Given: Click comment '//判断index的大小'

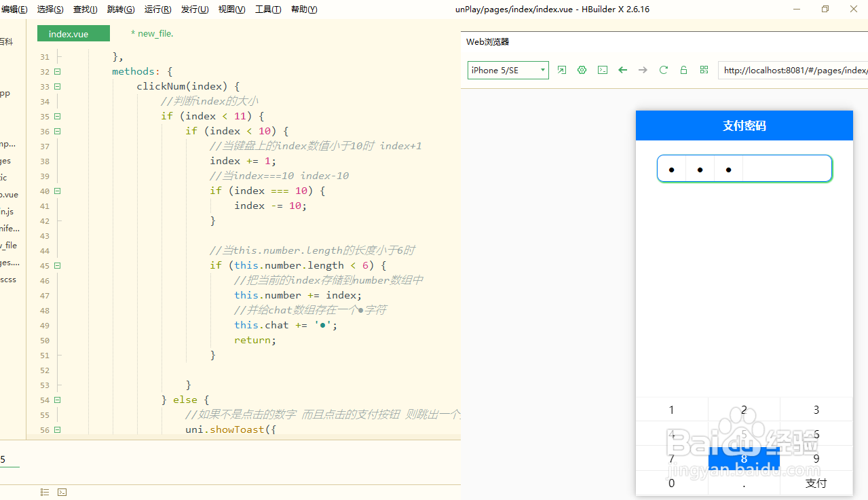Looking at the screenshot, I should (209, 101).
